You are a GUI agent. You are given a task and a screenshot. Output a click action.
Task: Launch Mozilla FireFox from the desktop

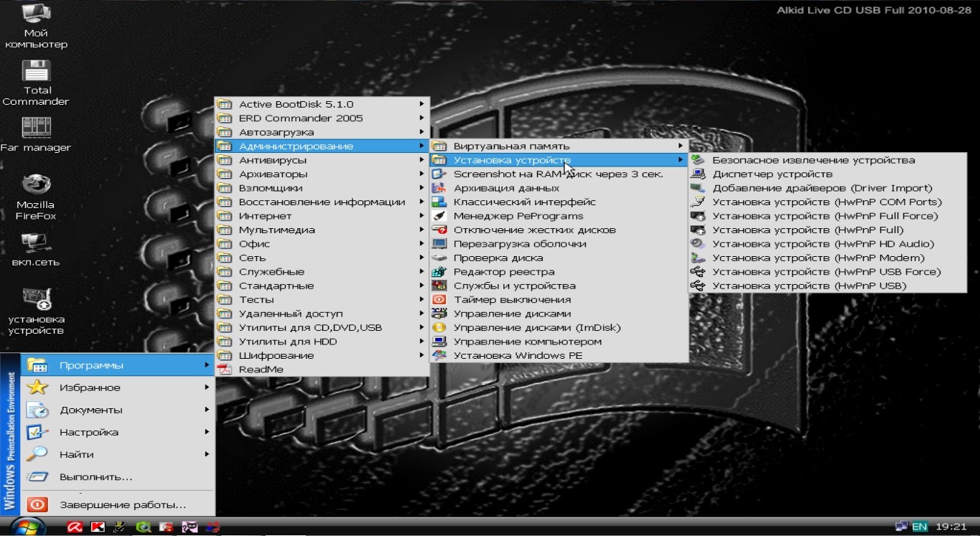[x=36, y=196]
